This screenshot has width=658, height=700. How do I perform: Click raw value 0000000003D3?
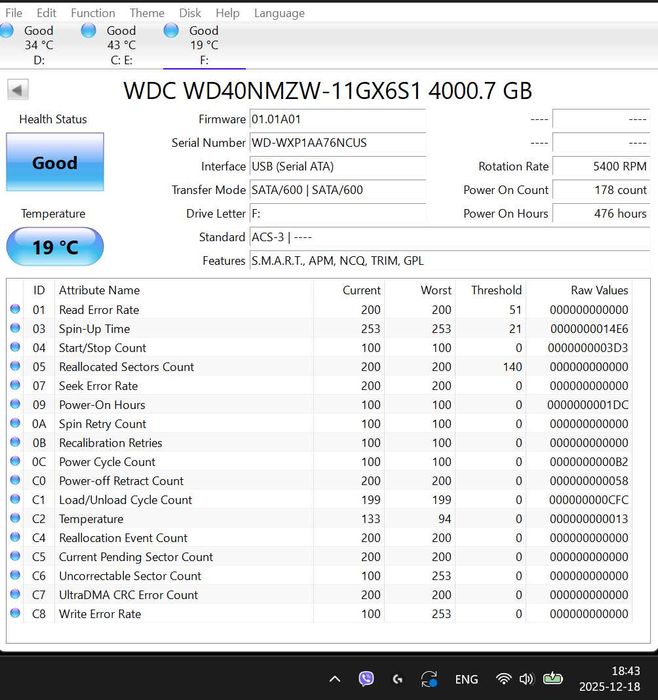click(x=588, y=348)
